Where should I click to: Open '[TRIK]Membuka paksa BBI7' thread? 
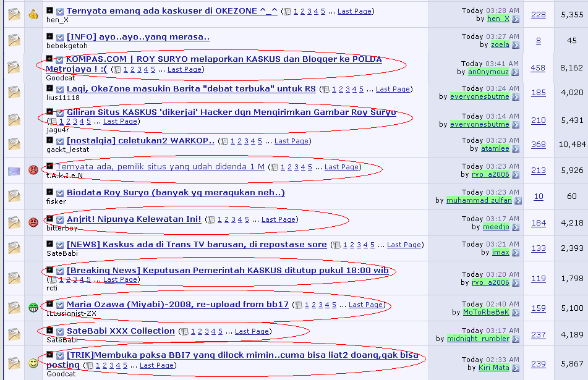232,360
